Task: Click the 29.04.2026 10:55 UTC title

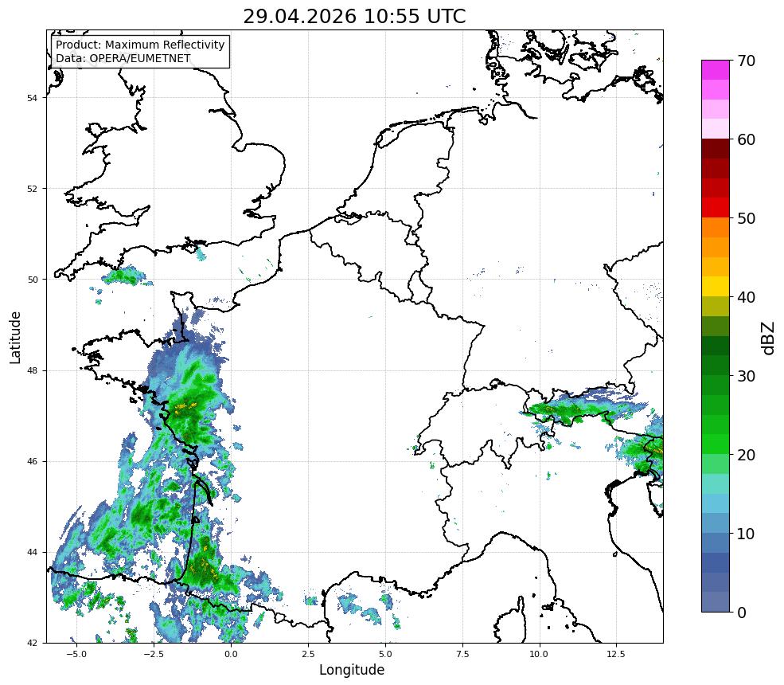Action: tap(354, 17)
